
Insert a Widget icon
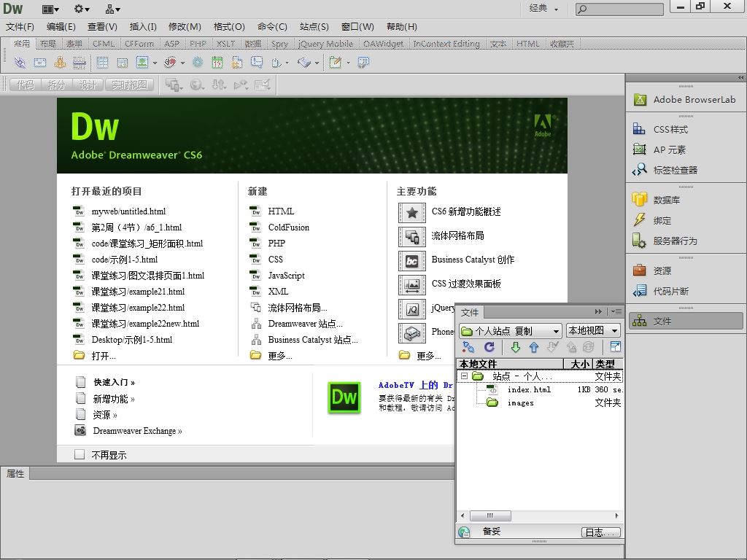coord(198,63)
